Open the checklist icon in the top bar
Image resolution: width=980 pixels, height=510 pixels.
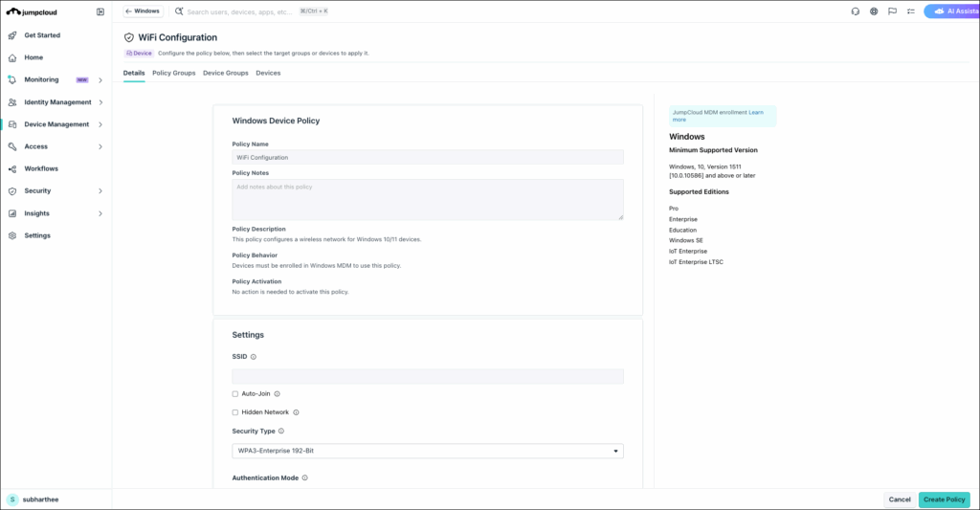[x=911, y=11]
